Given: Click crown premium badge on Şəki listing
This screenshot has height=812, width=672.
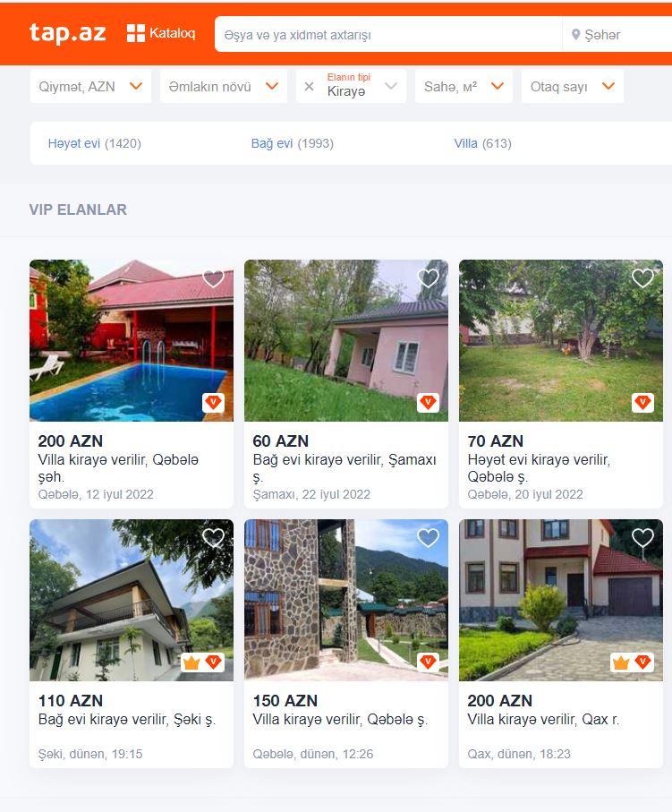Looking at the screenshot, I should point(191,662).
